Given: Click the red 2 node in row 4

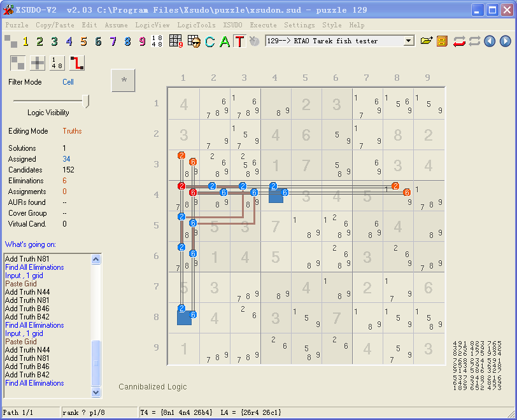Looking at the screenshot, I should [181, 186].
